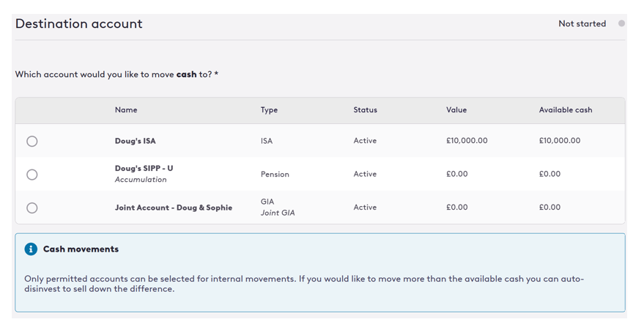Click the Joint GIA type cell

tap(277, 213)
